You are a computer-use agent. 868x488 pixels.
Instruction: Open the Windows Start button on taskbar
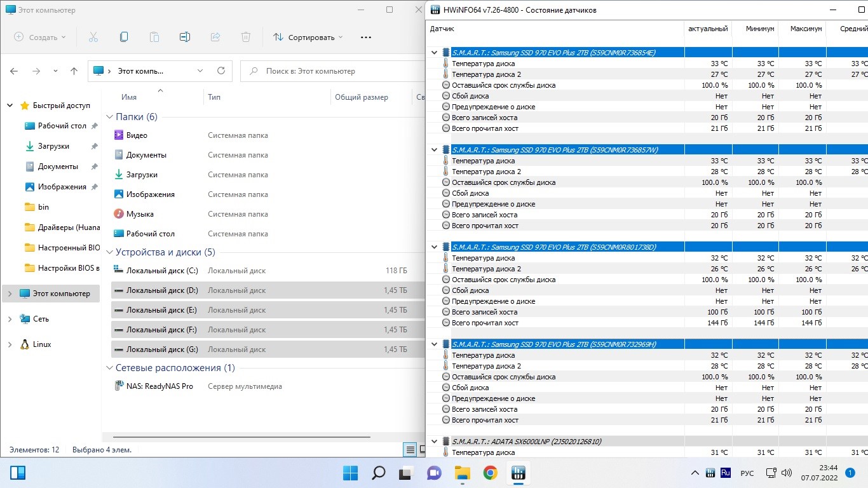click(x=350, y=473)
